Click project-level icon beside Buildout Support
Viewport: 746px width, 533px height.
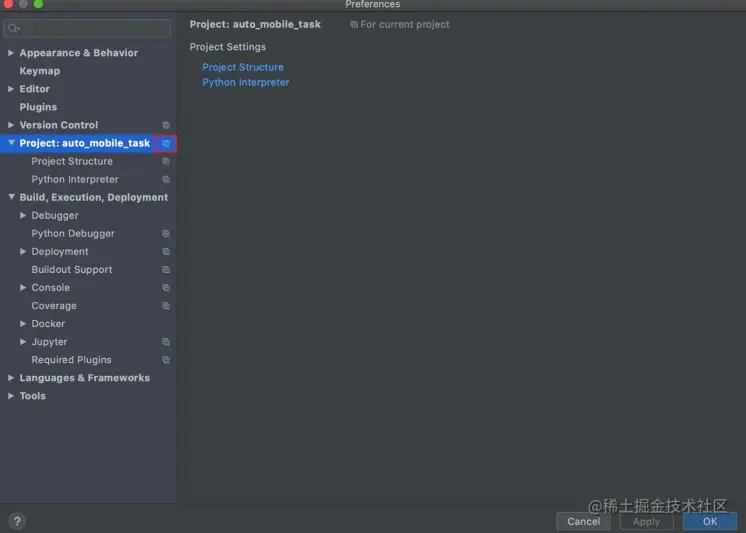[x=166, y=270]
